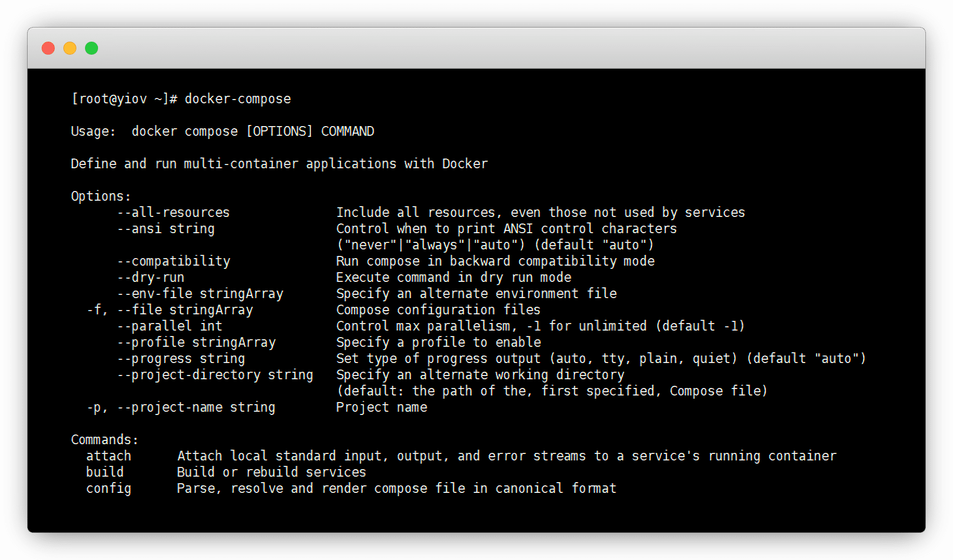Screen dimensions: 953x560
Task: Click the typed docker-compose command
Action: (x=238, y=99)
